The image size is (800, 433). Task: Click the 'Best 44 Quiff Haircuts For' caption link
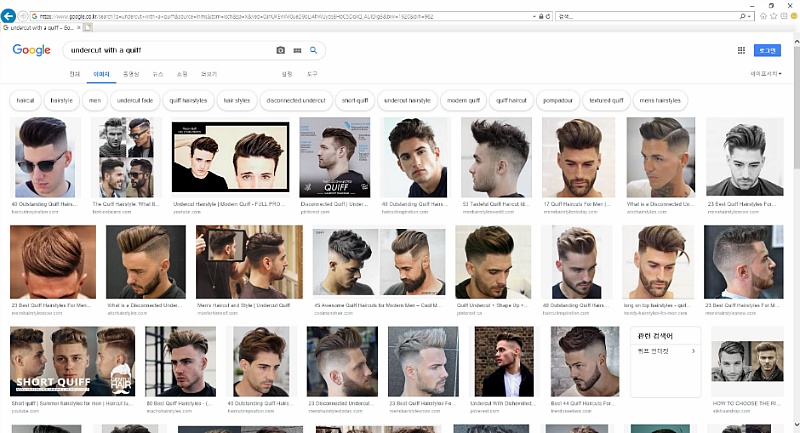pyautogui.click(x=584, y=403)
